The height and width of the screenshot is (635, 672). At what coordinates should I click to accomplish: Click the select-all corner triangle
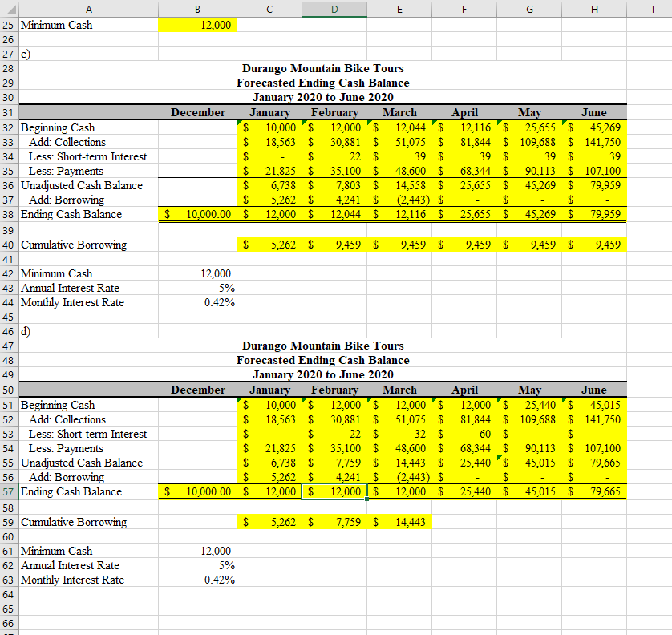pyautogui.click(x=10, y=9)
